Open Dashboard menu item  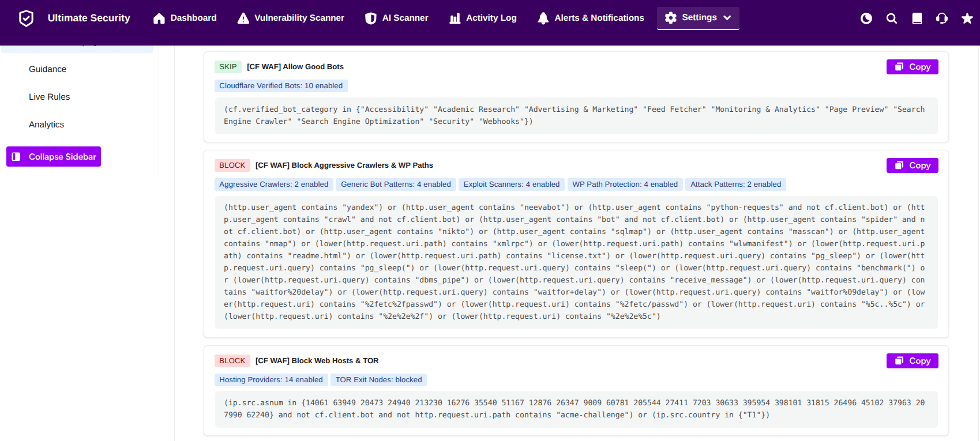click(x=185, y=18)
